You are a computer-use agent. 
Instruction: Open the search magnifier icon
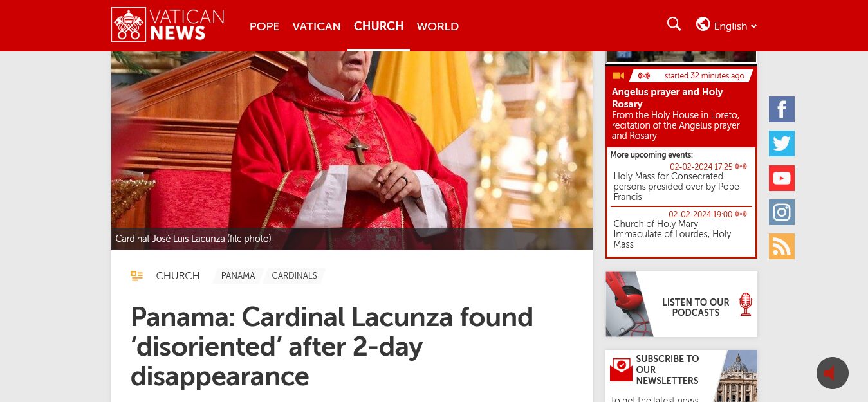tap(674, 24)
